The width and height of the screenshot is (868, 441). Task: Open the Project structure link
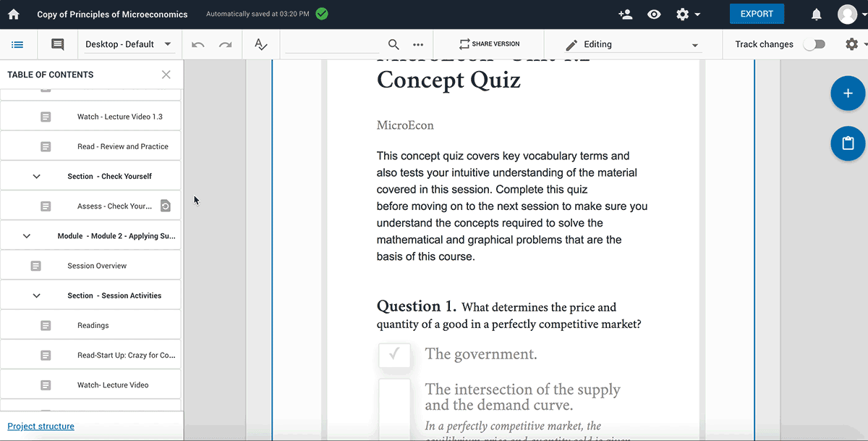(x=41, y=426)
